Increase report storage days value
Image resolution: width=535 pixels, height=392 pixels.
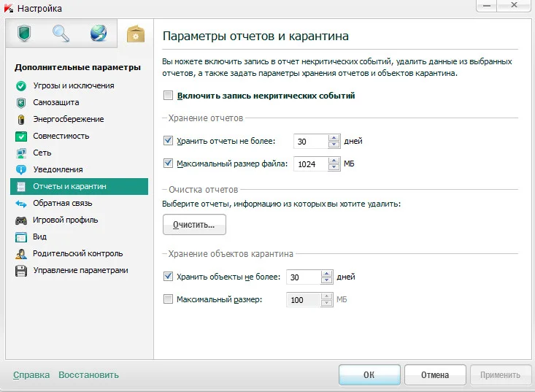pyautogui.click(x=334, y=138)
